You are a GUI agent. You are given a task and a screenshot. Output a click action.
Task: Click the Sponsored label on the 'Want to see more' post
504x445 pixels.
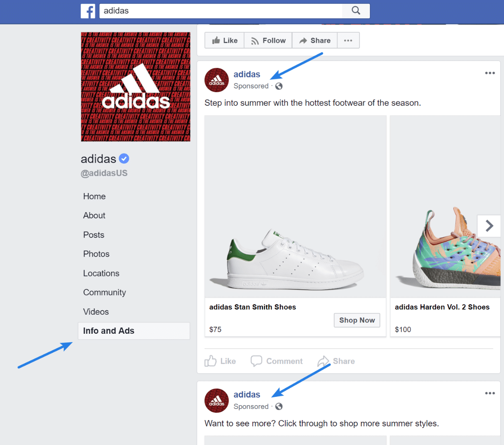click(x=251, y=406)
